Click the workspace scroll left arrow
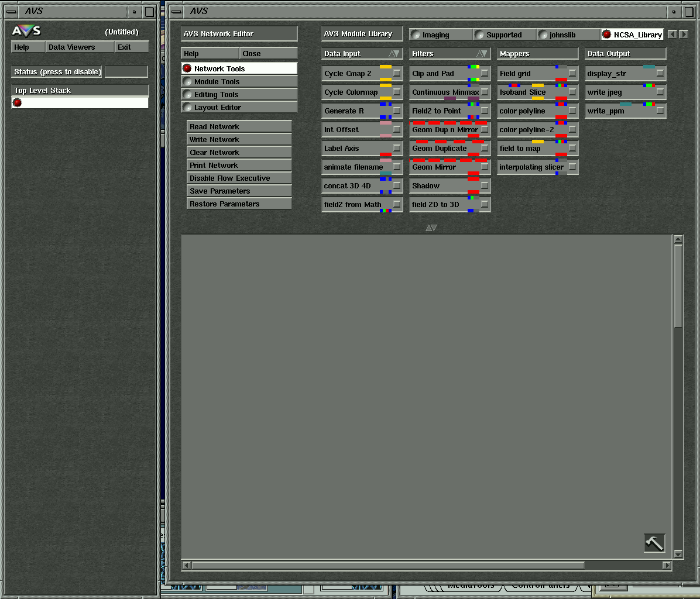This screenshot has height=599, width=700. pyautogui.click(x=187, y=565)
